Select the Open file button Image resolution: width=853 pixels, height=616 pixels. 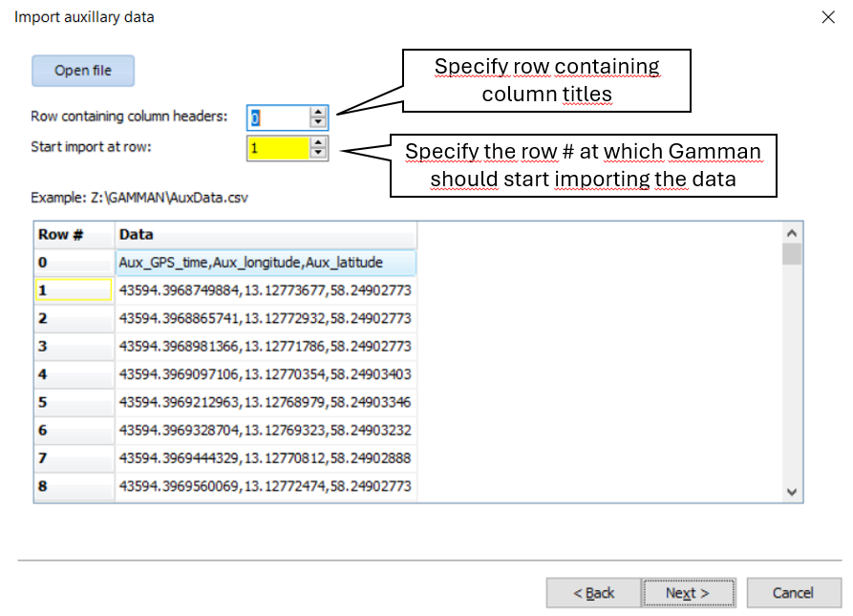pos(82,71)
